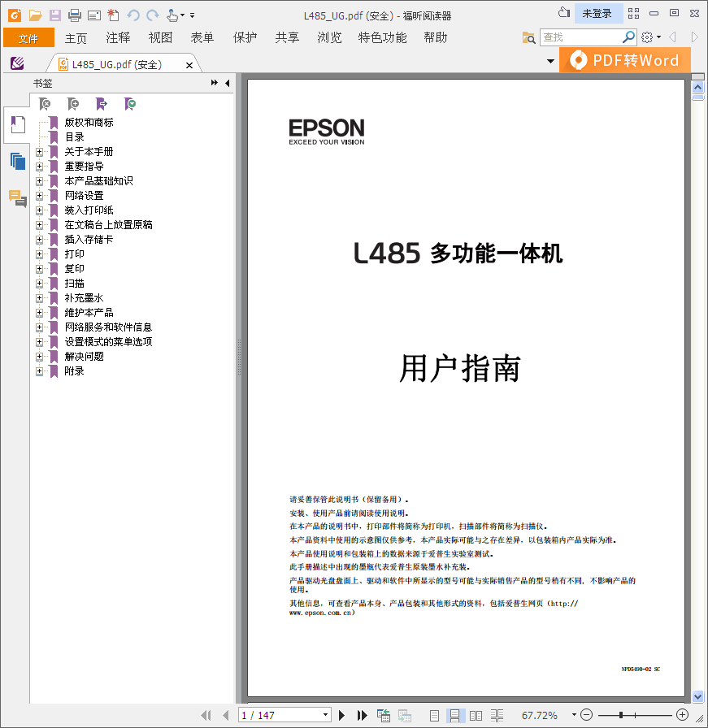Click the add new bookmark icon

point(73,104)
